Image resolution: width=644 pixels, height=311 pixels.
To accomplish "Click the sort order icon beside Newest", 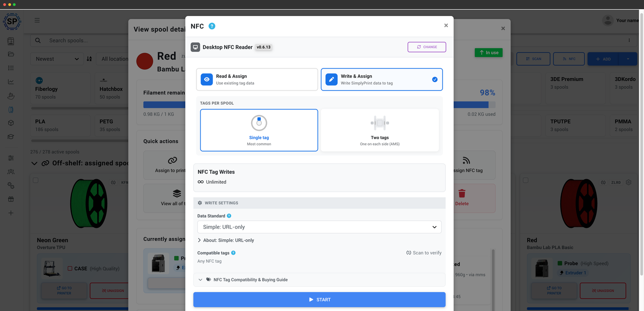I will (x=89, y=59).
